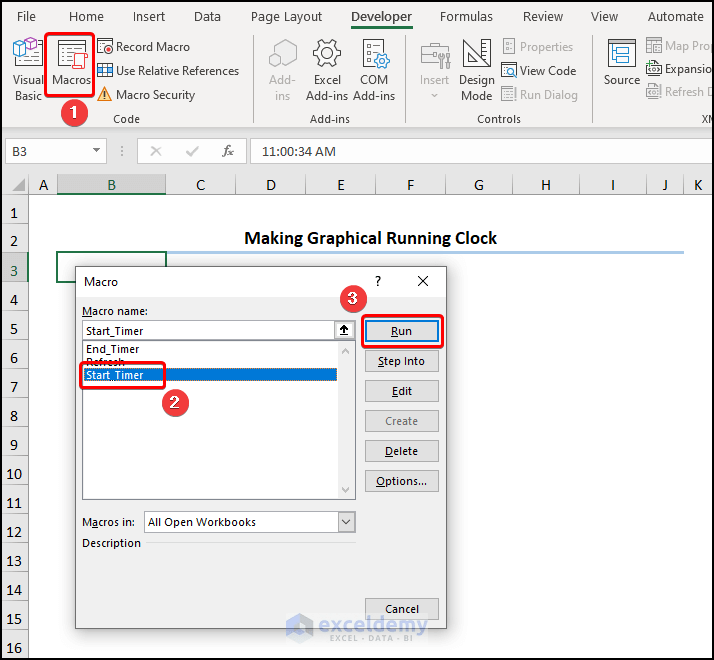Start recording with Record Macro
The height and width of the screenshot is (660, 714).
(143, 47)
